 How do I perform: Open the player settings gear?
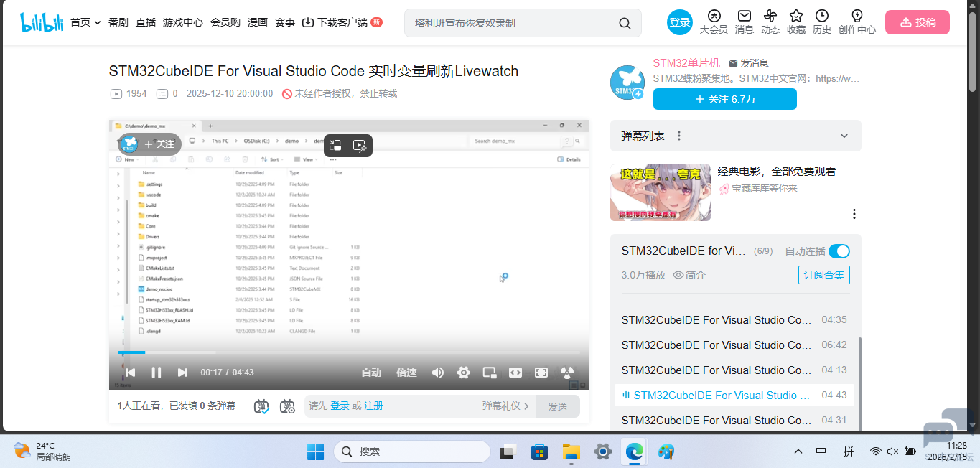coord(463,372)
